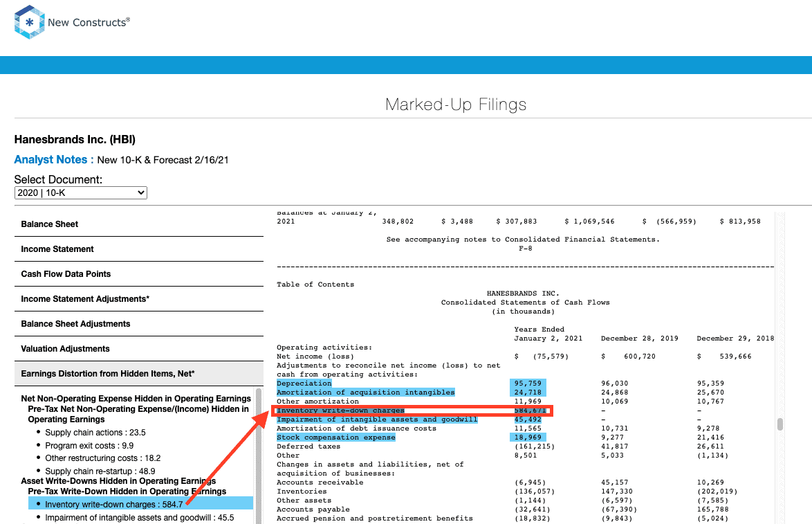The image size is (812, 524).
Task: Click the highlighted value 45,492
Action: (x=528, y=419)
